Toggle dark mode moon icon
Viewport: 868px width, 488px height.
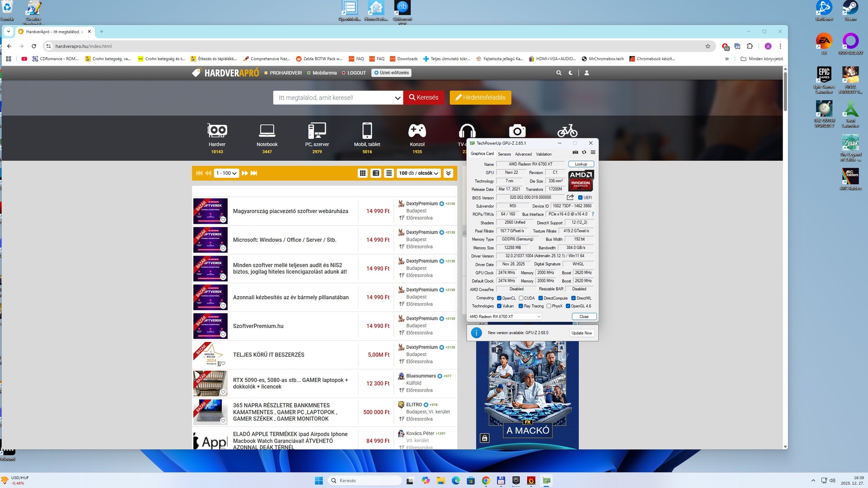click(x=571, y=73)
